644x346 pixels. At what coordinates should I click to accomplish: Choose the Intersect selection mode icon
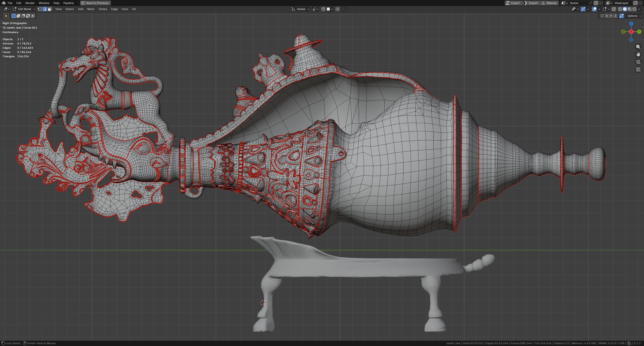click(x=33, y=16)
